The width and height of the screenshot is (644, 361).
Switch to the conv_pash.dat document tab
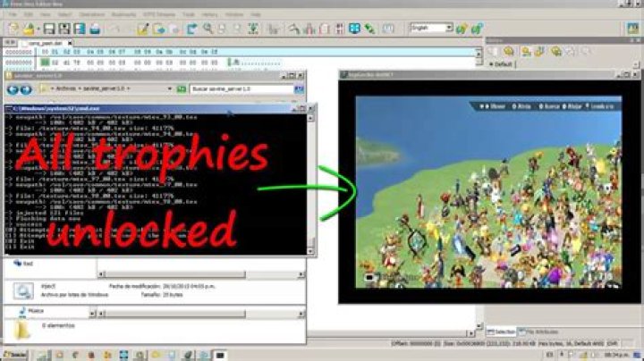45,42
